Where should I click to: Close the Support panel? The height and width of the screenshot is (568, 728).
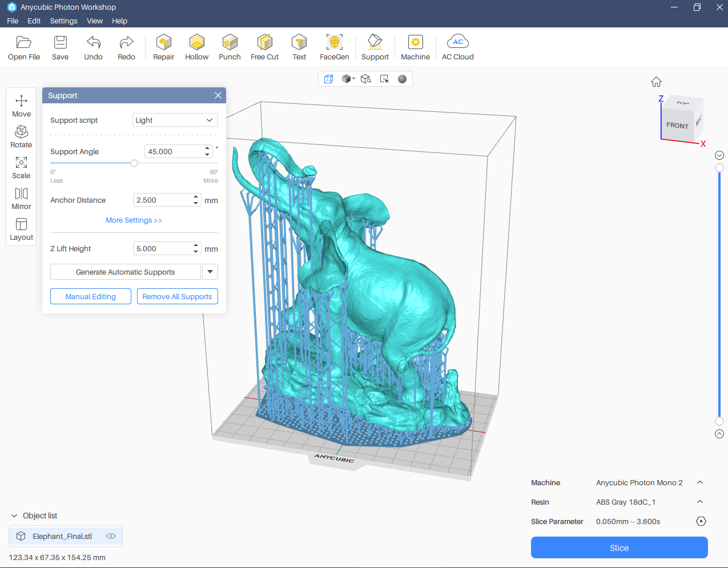pos(218,95)
